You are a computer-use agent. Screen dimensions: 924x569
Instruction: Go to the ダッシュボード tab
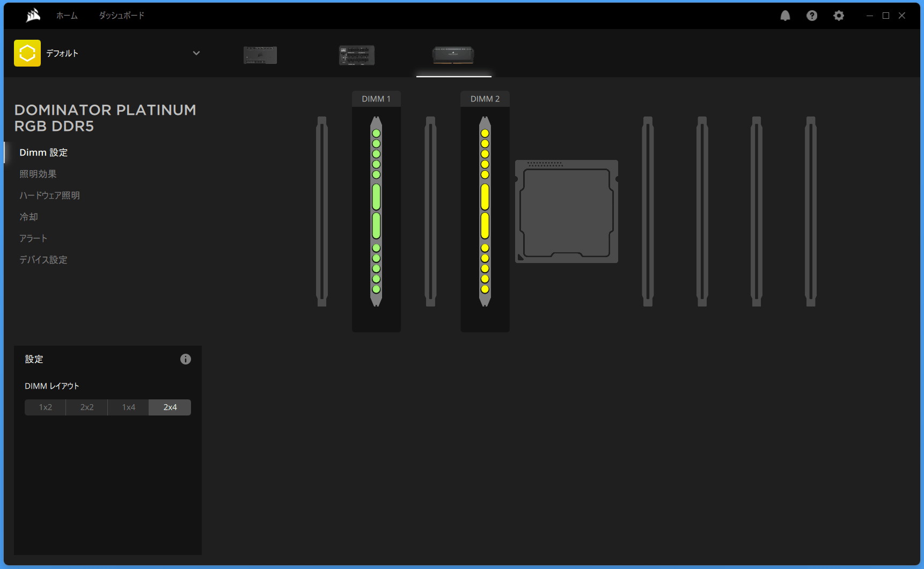122,16
